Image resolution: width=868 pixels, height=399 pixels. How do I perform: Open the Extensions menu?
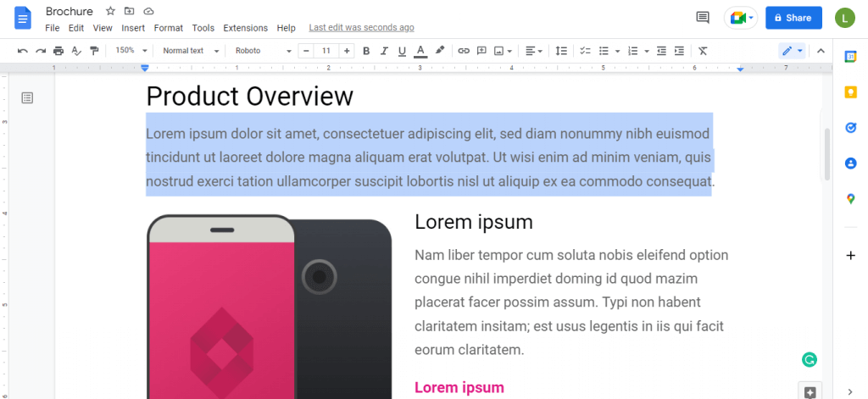245,28
